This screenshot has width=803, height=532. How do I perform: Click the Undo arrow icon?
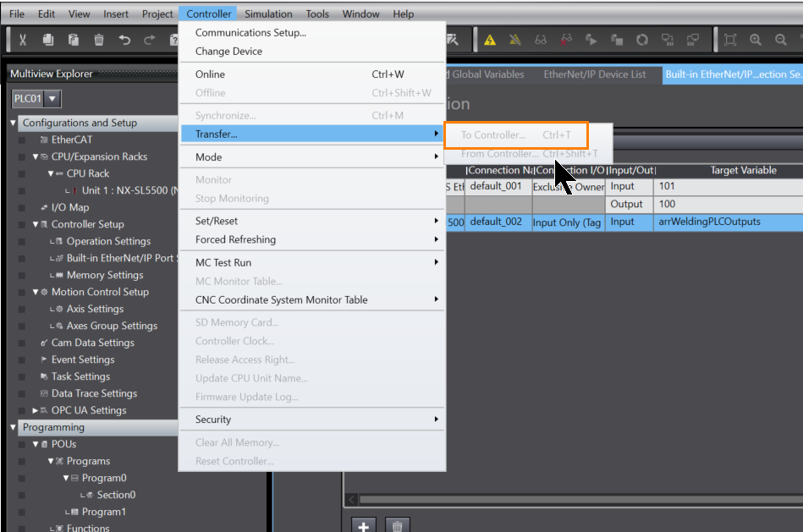pyautogui.click(x=124, y=40)
